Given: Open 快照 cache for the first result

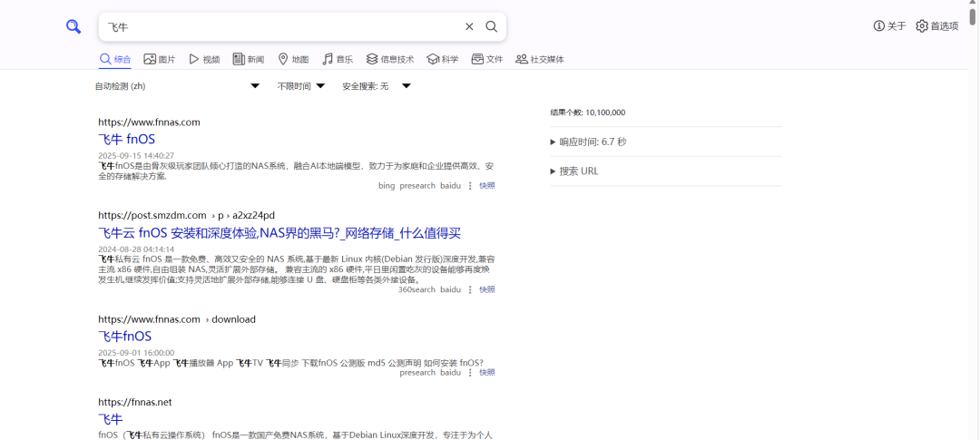Looking at the screenshot, I should point(487,186).
